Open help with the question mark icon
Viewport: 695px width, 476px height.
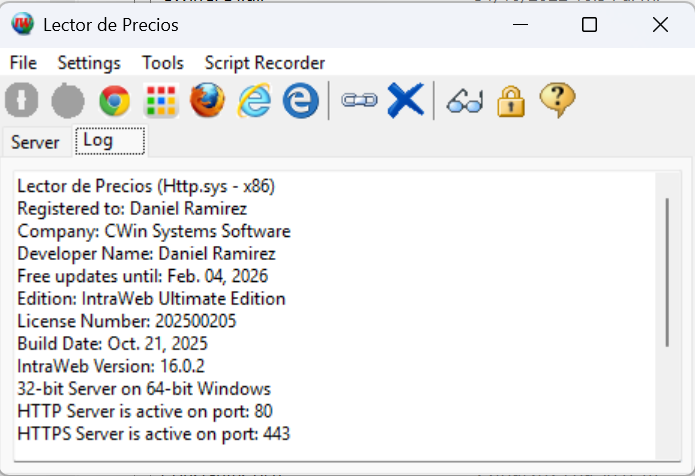557,101
